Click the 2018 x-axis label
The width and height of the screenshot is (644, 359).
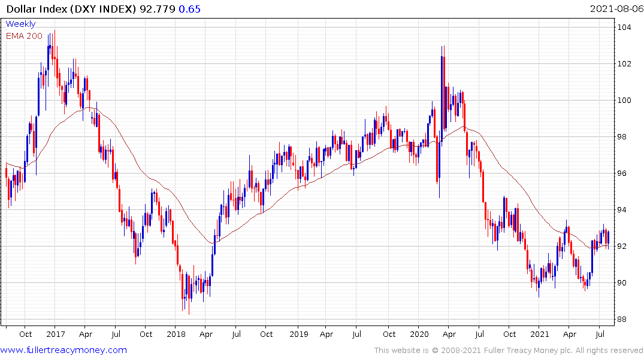176,334
